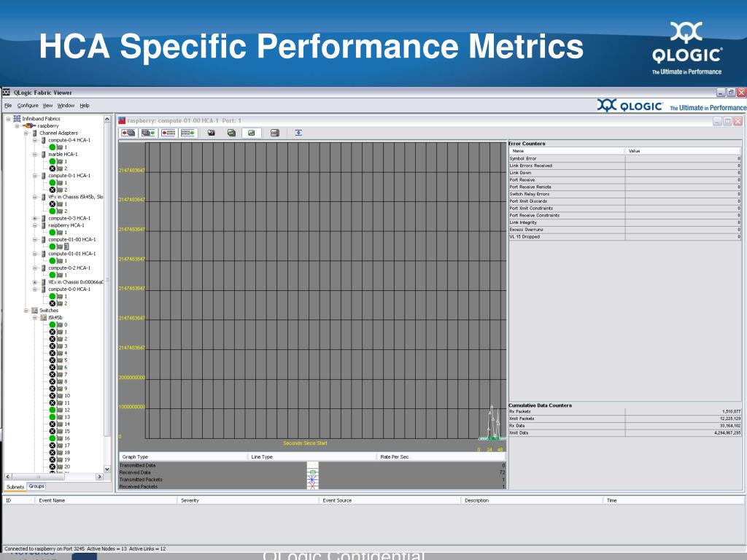This screenshot has height=560, width=747.
Task: Click the packets icon with green right arrow
Action: click(188, 133)
